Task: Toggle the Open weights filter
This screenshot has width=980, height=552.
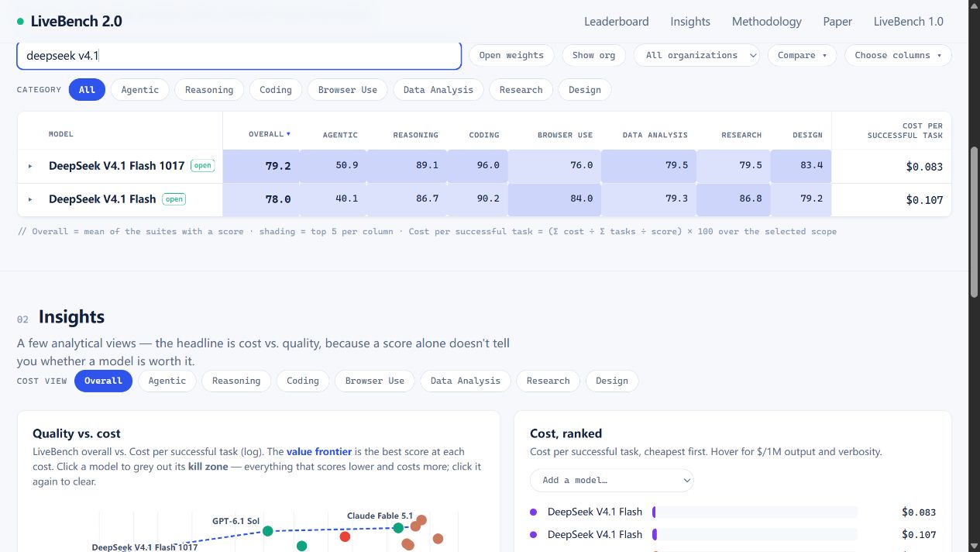Action: 511,55
